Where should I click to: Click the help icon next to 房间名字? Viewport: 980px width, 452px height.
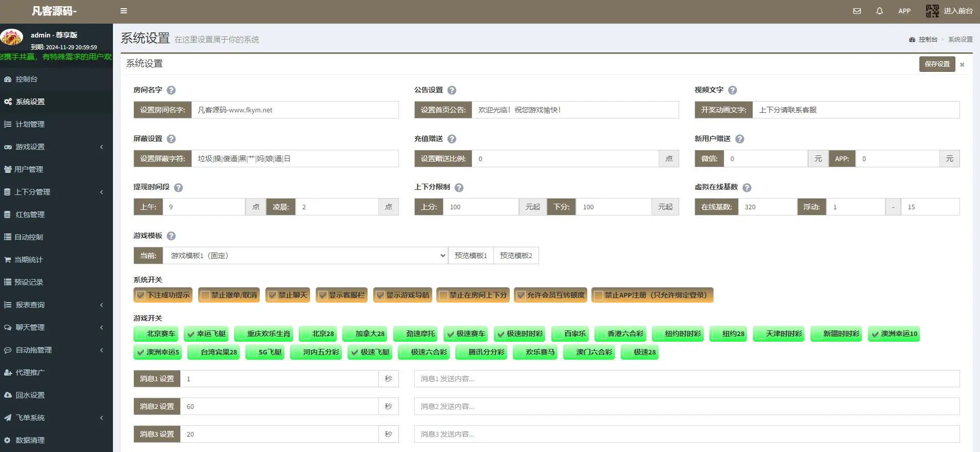click(x=171, y=90)
